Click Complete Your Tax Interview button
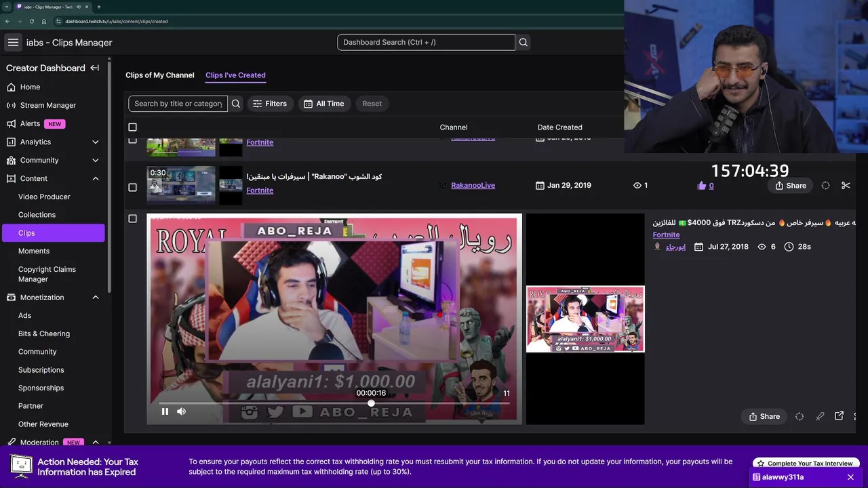This screenshot has height=488, width=868. (805, 463)
